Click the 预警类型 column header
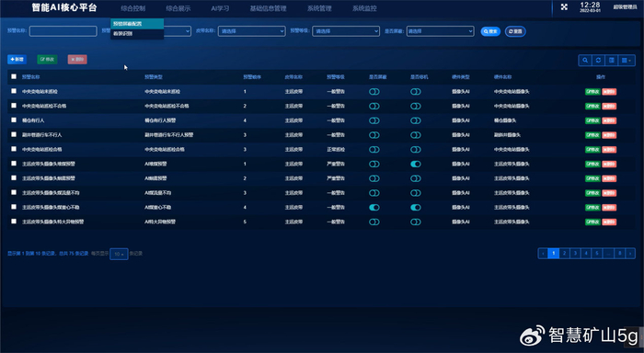644x353 pixels. [x=154, y=76]
